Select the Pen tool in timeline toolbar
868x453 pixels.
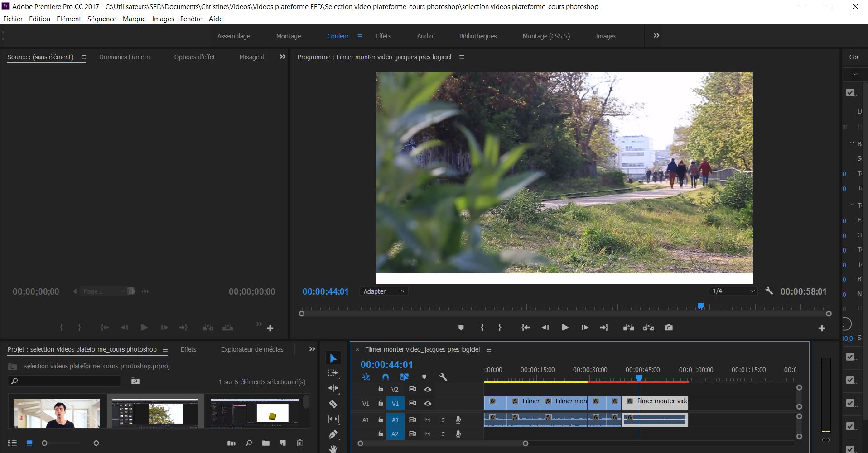click(334, 434)
